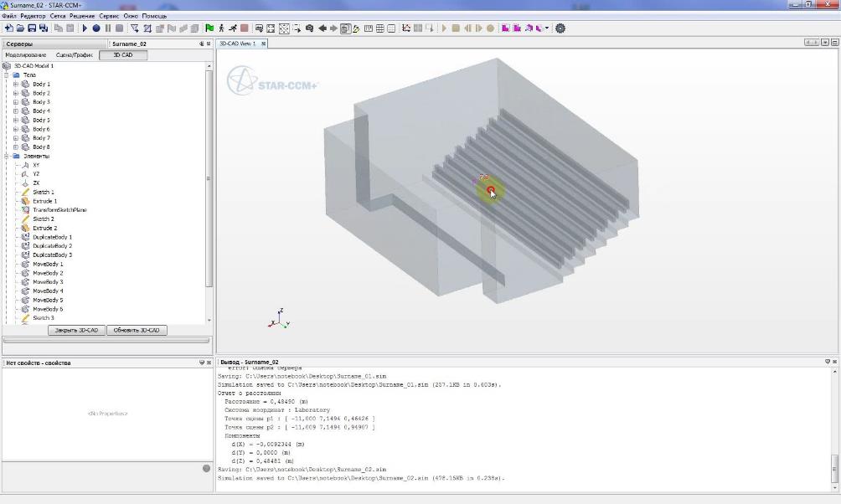The width and height of the screenshot is (841, 504).
Task: Click the XY plane item
Action: (x=36, y=165)
